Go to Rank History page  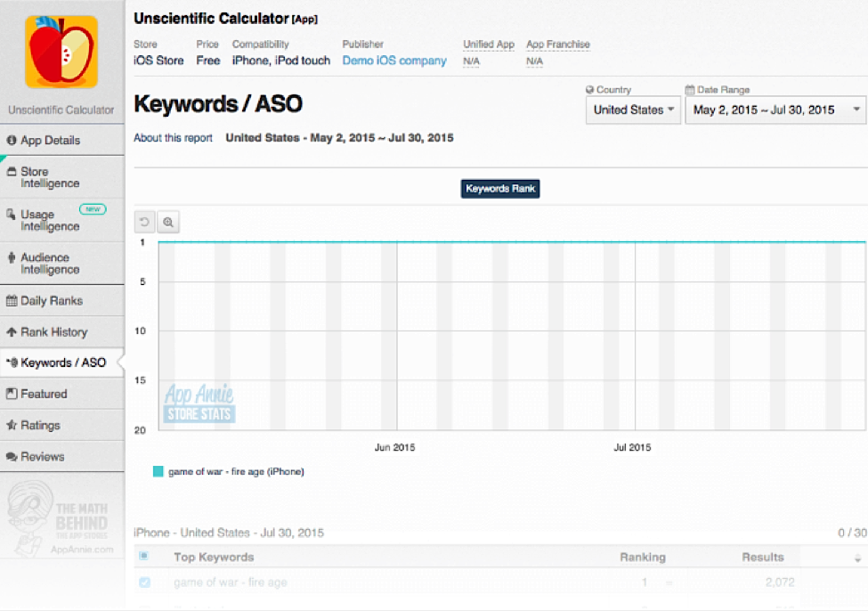click(x=62, y=332)
